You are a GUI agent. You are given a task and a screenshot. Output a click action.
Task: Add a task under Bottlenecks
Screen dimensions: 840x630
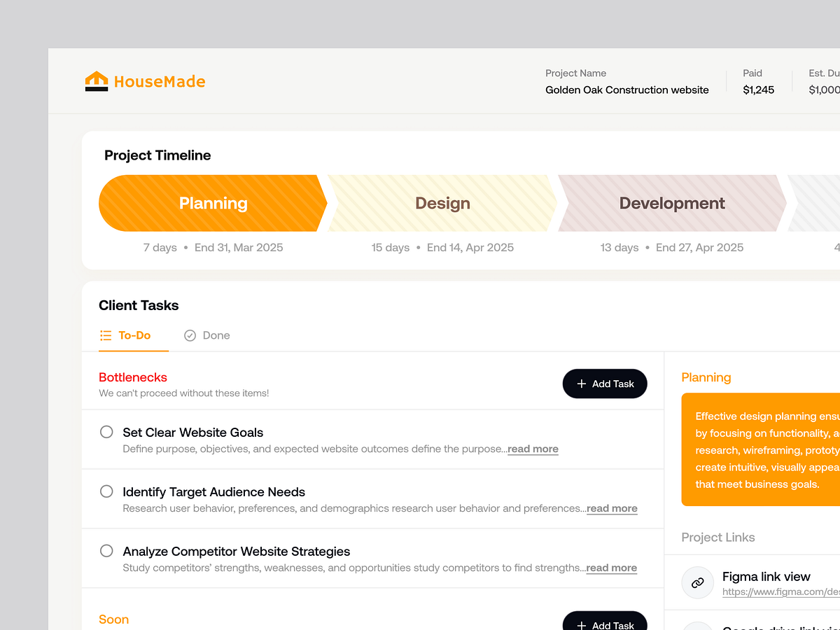point(605,384)
